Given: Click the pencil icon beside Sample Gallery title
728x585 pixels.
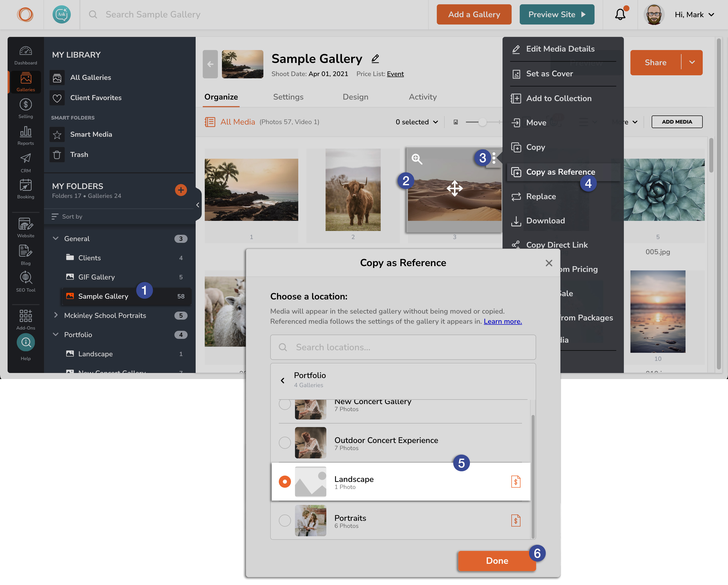Looking at the screenshot, I should pos(375,59).
